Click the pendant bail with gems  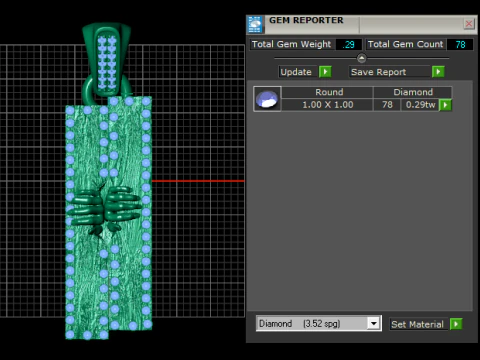point(107,60)
